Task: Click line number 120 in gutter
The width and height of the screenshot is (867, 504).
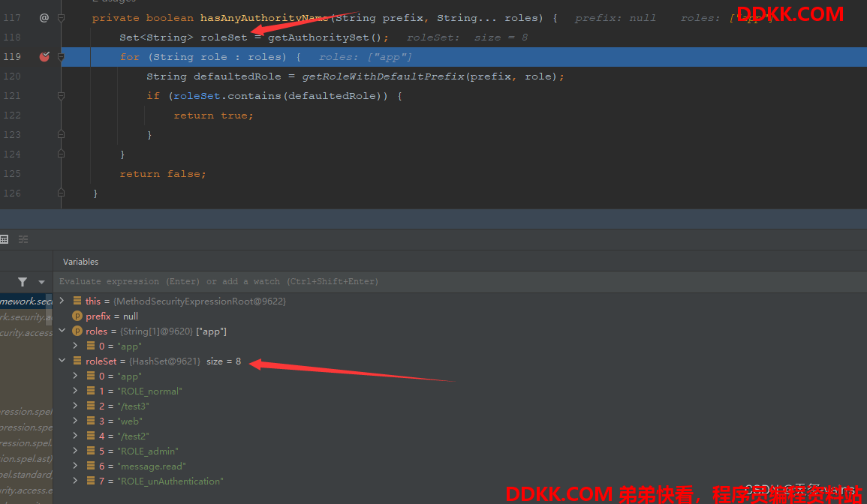Action: pyautogui.click(x=11, y=76)
